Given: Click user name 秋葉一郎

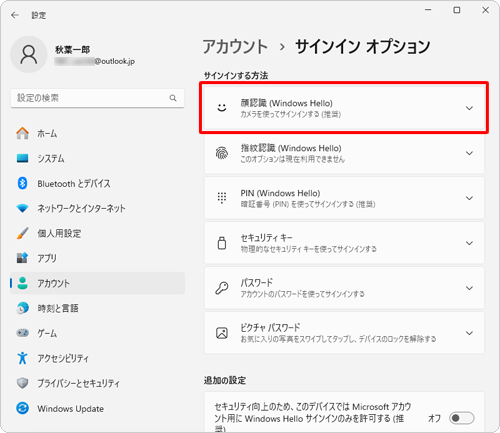Looking at the screenshot, I should point(72,50).
